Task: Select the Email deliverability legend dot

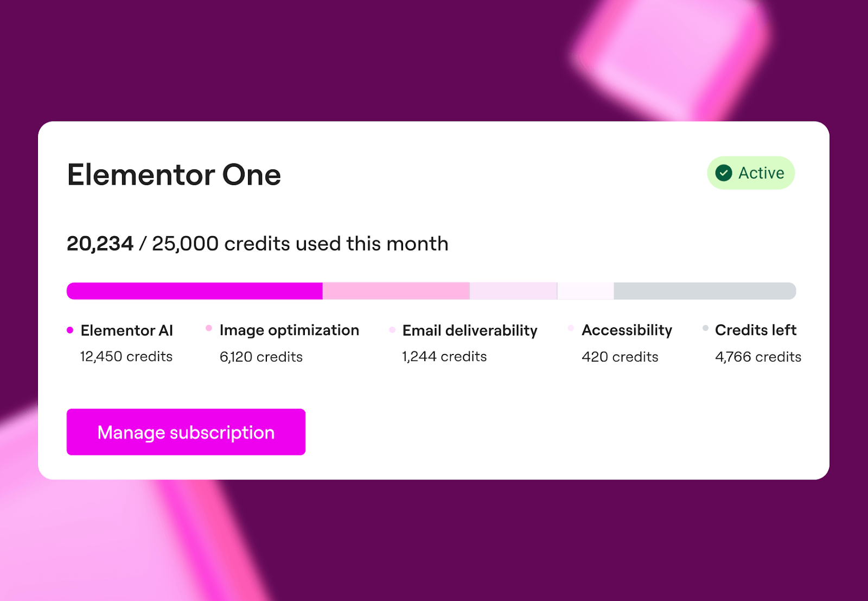Action: tap(391, 329)
